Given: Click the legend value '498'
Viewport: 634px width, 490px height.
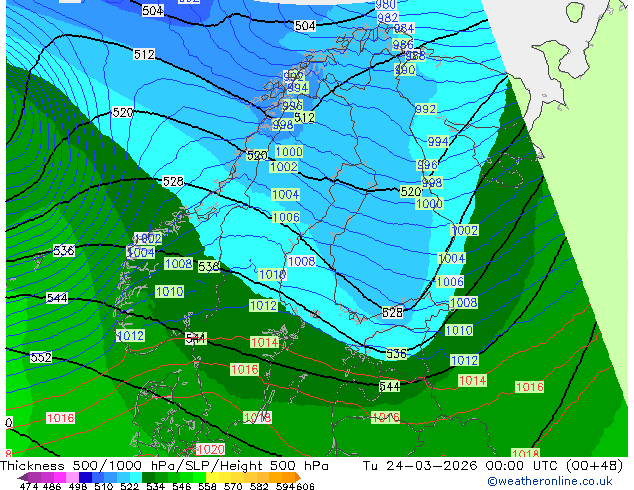Looking at the screenshot, I should (78, 486).
